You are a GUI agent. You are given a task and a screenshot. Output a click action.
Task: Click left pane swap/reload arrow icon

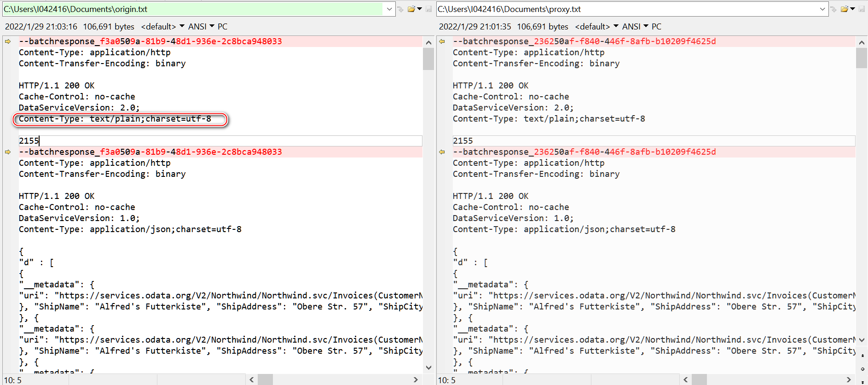click(400, 9)
